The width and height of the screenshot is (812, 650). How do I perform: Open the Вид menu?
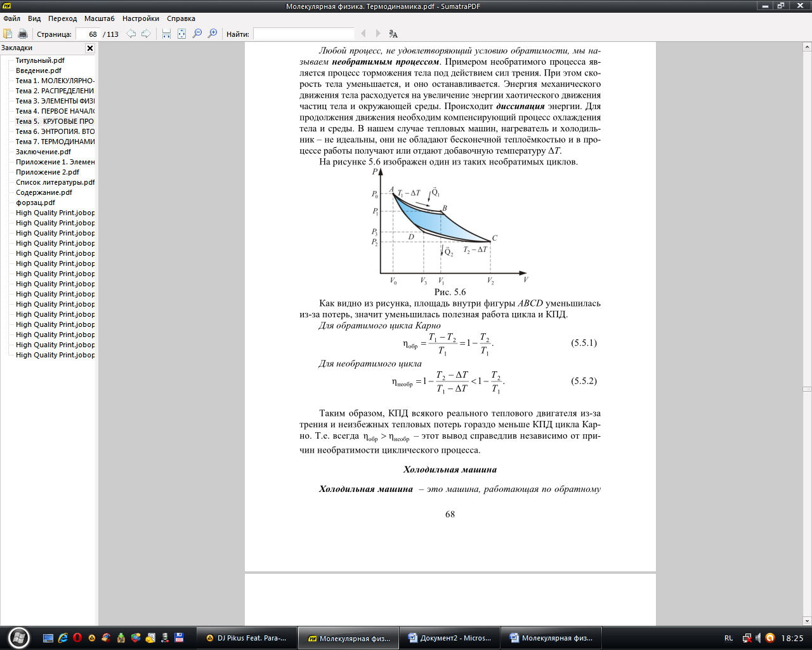[34, 18]
